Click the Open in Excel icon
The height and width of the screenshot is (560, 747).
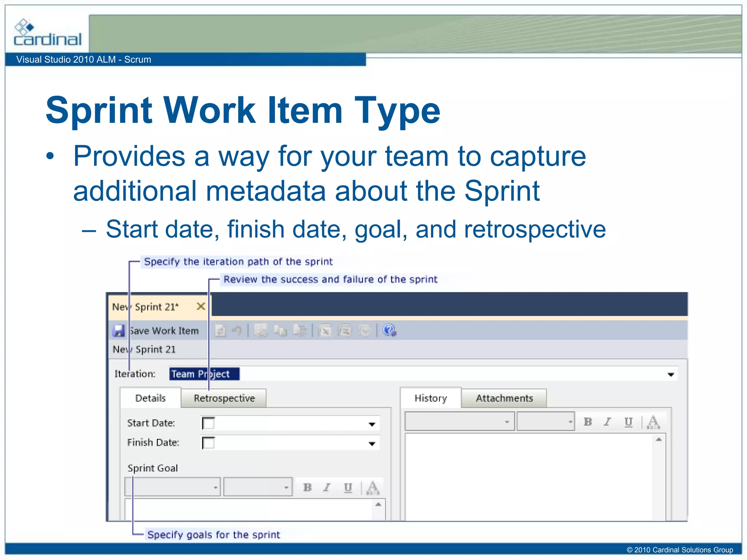click(x=325, y=331)
